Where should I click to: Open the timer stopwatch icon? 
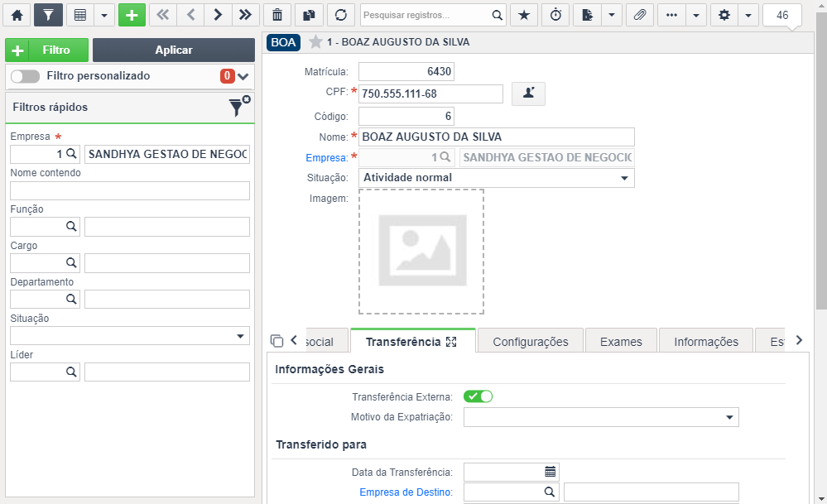click(556, 15)
